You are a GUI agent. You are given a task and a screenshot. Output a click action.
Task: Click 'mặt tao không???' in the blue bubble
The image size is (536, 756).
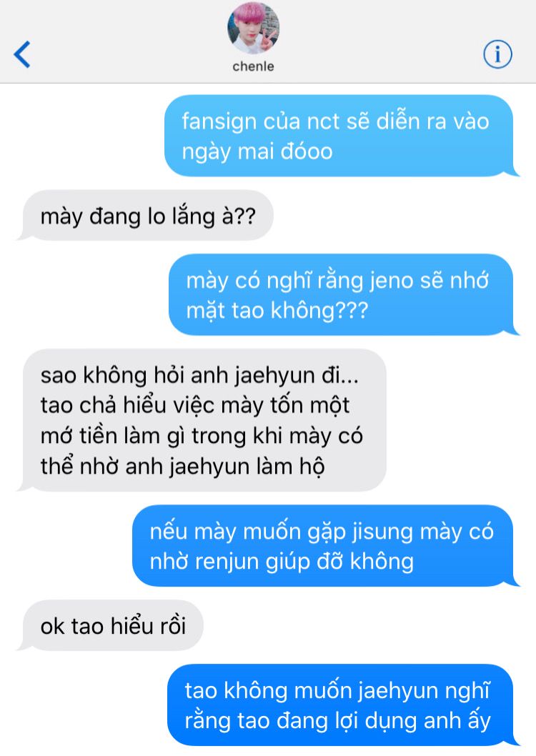tap(277, 311)
